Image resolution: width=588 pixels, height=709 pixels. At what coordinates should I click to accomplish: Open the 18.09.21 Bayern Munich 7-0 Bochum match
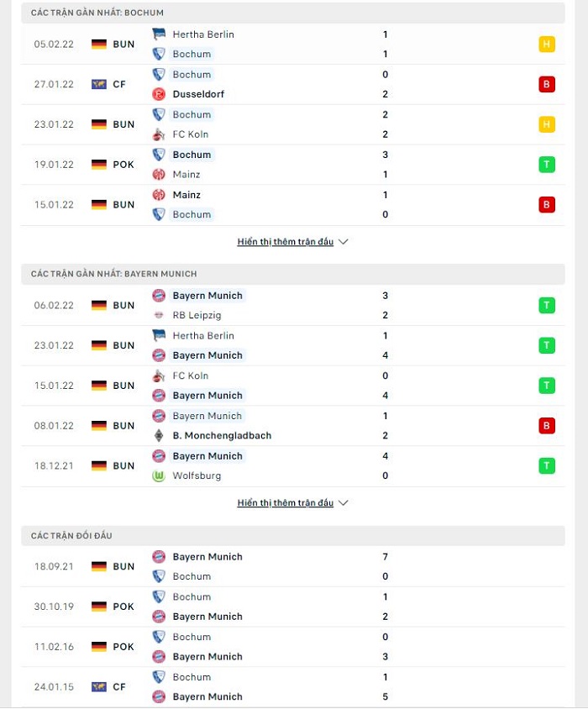293,566
